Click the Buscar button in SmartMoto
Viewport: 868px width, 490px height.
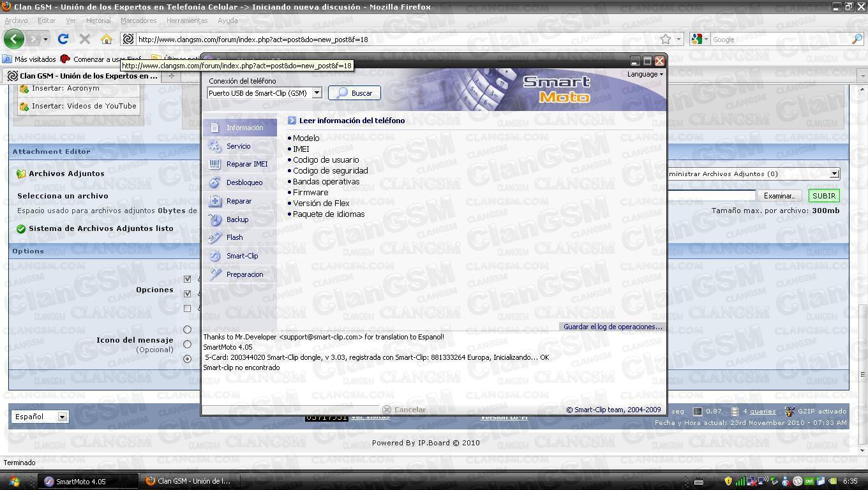point(354,93)
